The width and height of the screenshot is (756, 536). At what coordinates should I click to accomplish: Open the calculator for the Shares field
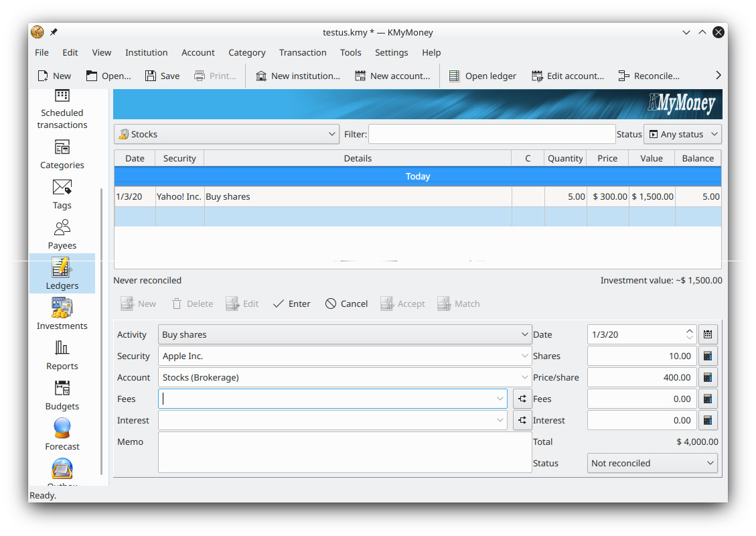point(708,356)
